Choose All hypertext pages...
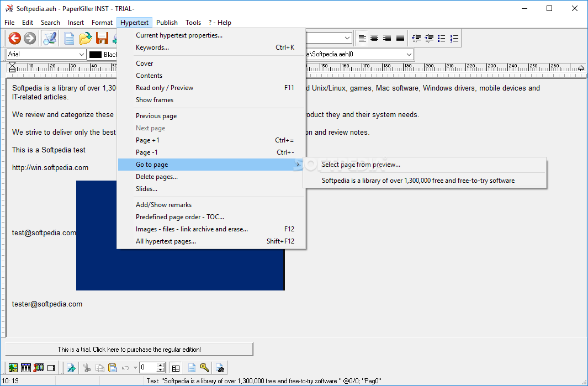The image size is (588, 386). click(x=211, y=241)
